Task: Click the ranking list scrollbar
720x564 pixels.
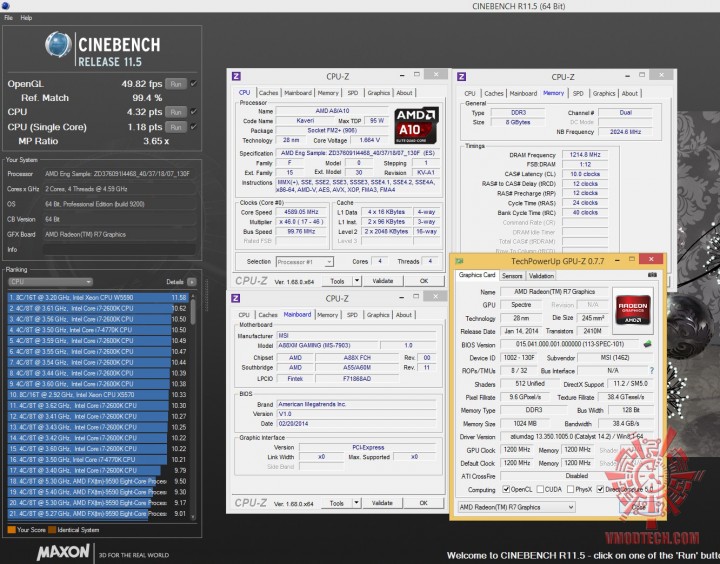Action: pyautogui.click(x=193, y=406)
